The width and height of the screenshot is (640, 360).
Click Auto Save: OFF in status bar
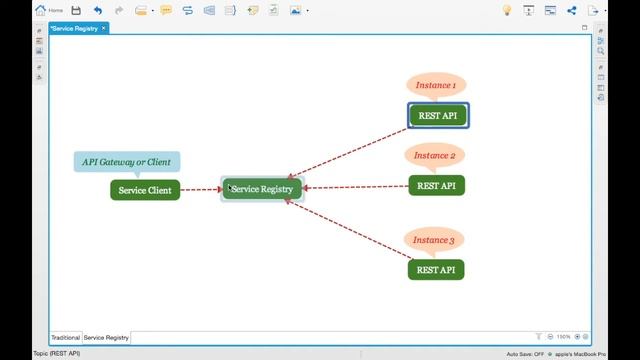click(x=525, y=354)
